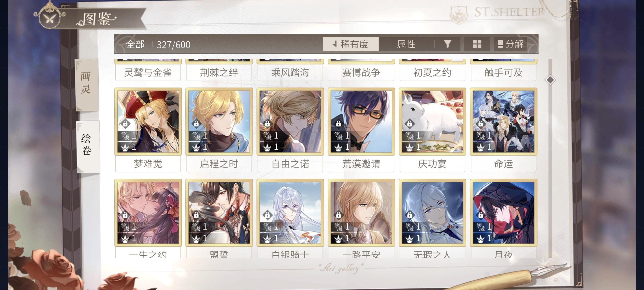Viewport: 644px width, 290px height.
Task: Toggle lock icon on 白银骑士 card
Action: coord(268,215)
